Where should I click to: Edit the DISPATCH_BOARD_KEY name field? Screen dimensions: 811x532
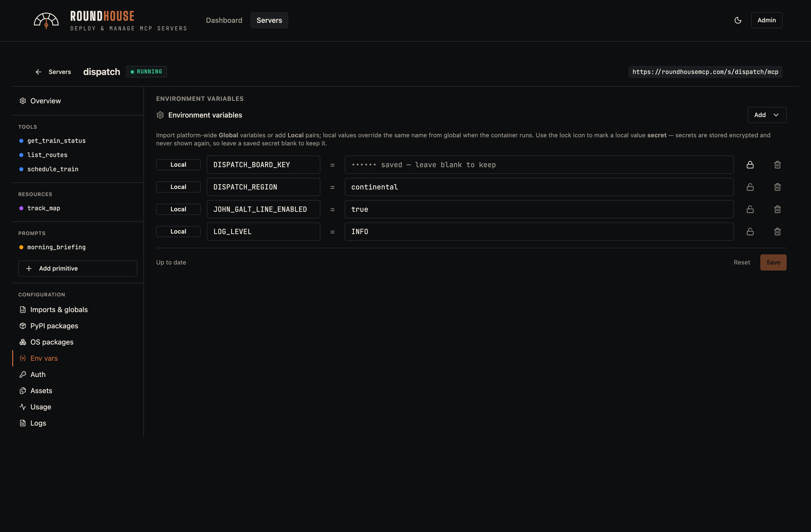click(x=263, y=165)
